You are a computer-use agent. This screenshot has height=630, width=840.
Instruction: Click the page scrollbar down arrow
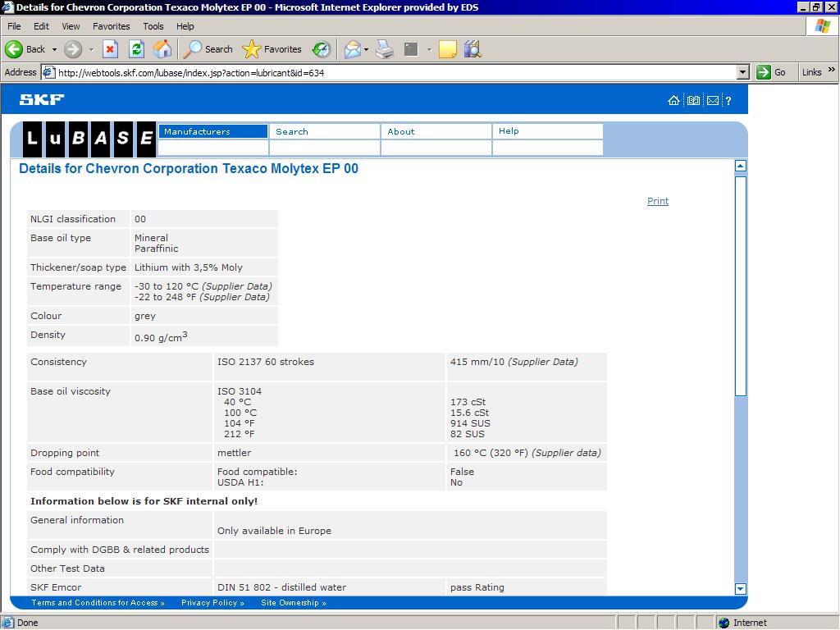(x=740, y=588)
